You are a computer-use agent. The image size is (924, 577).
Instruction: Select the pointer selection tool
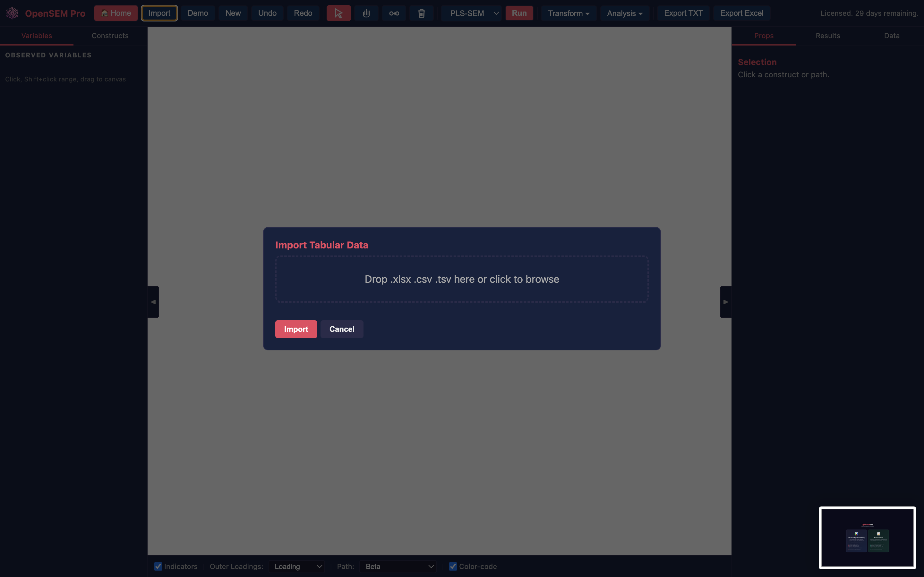[338, 13]
